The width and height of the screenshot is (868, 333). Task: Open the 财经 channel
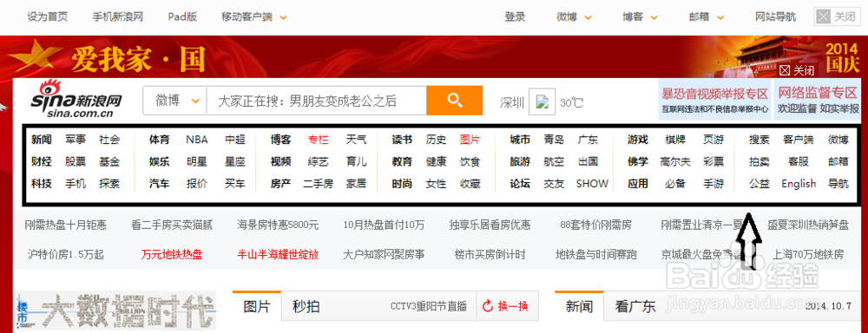(42, 161)
